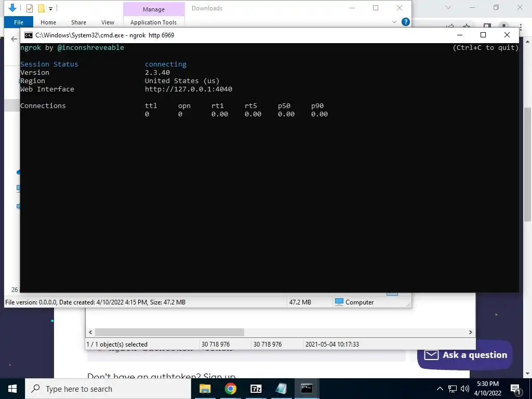Click the right arrow of the 7-Zip horizontal scrollbar
The image size is (532, 399).
(470, 332)
